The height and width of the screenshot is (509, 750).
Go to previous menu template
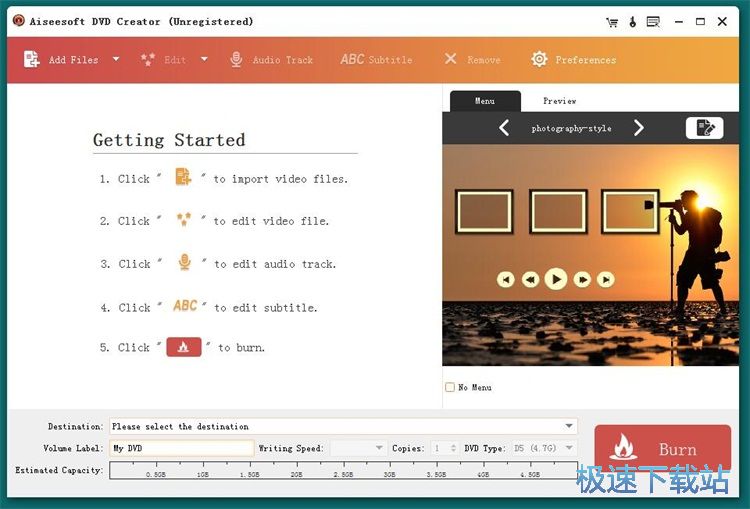pyautogui.click(x=504, y=128)
